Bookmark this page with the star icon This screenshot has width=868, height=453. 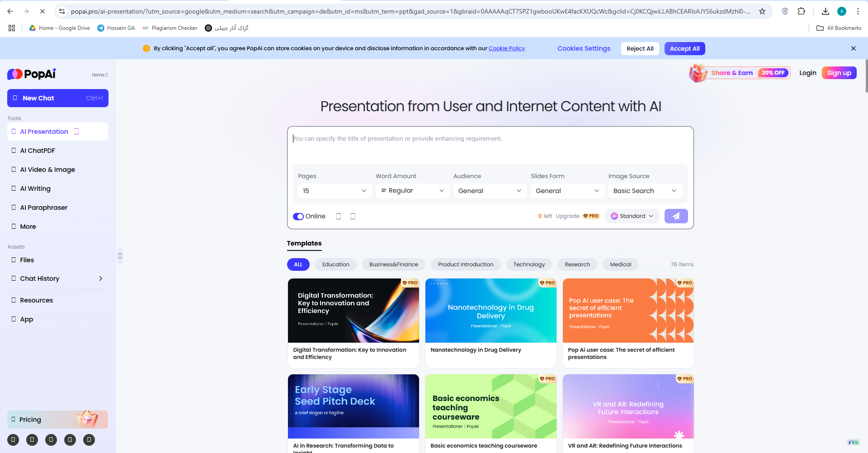click(762, 11)
